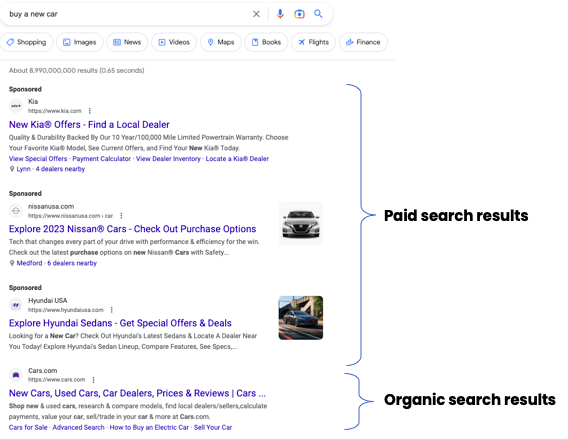
Task: Switch to the Books filter tab
Action: tap(266, 42)
